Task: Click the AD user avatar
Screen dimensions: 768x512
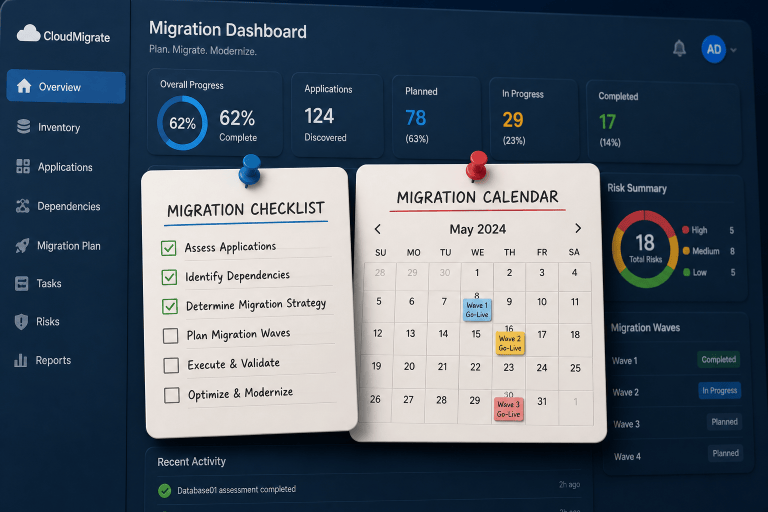Action: click(x=714, y=49)
